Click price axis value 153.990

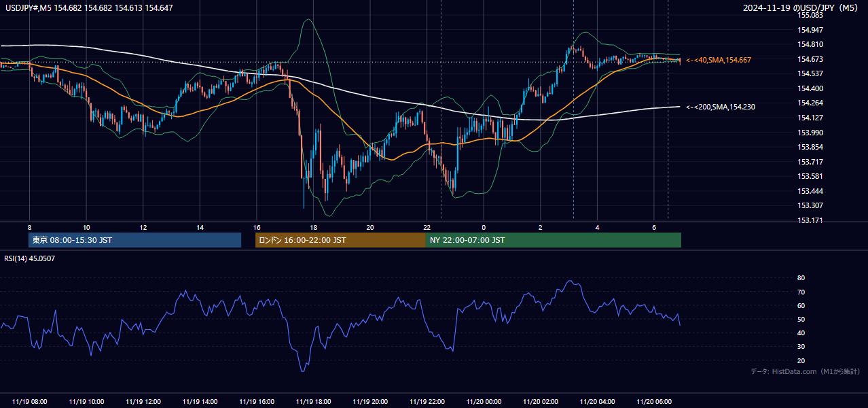coord(810,133)
